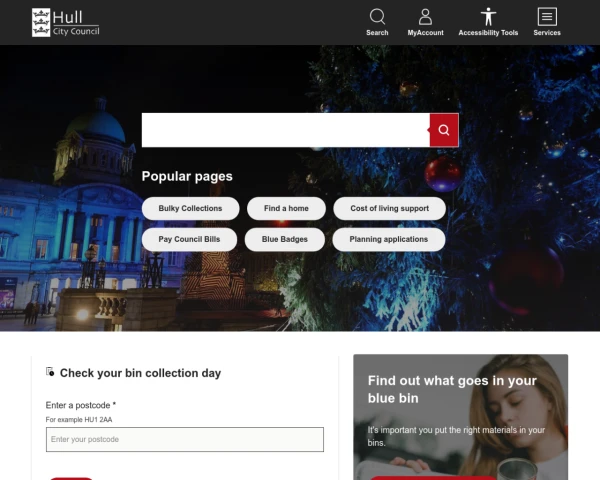
Task: Click the postcode entry field
Action: [185, 439]
